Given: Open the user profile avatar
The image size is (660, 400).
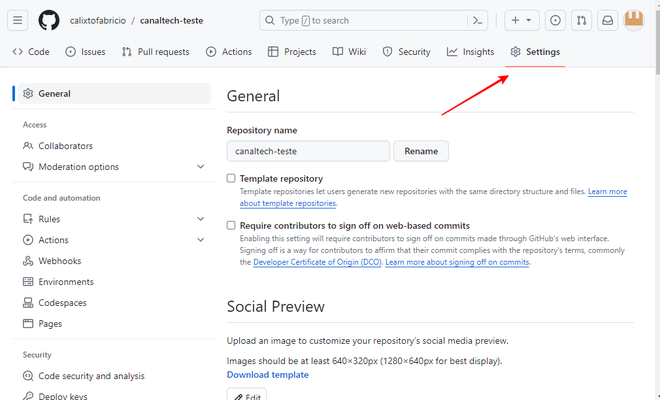Looking at the screenshot, I should point(634,20).
